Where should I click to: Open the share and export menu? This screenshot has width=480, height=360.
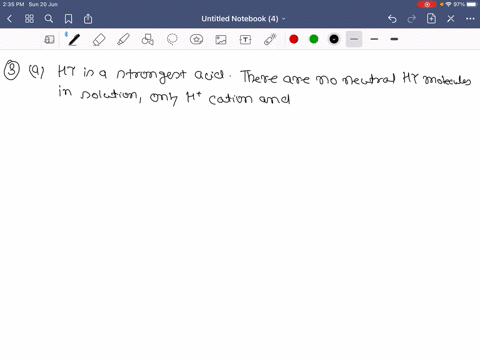pyautogui.click(x=88, y=19)
